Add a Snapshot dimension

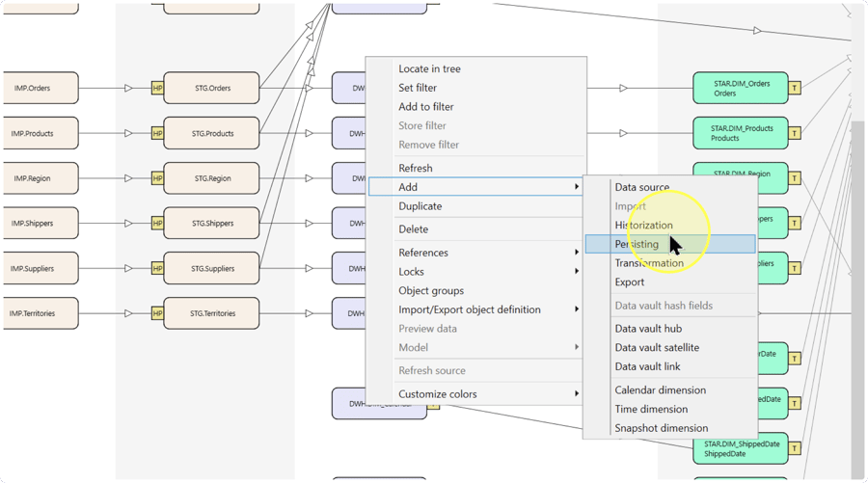click(x=670, y=428)
